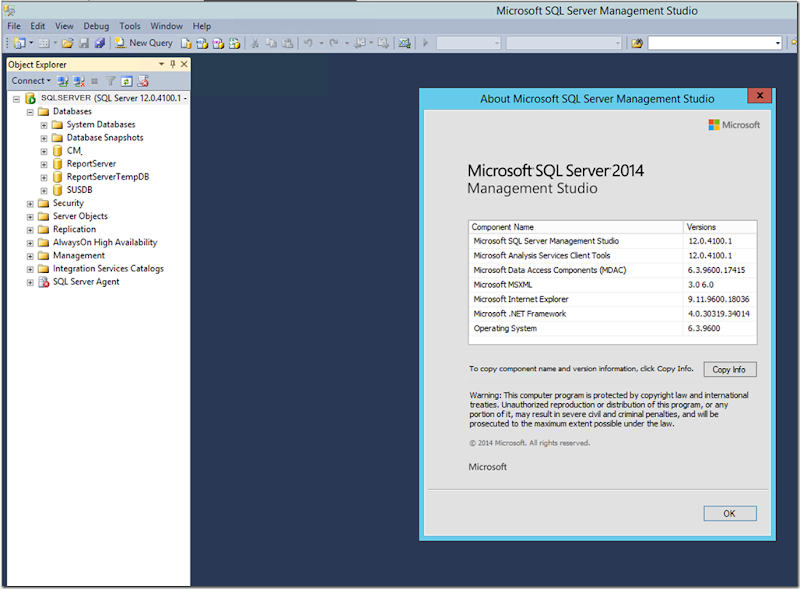Click OK in the About dialog
The image size is (800, 589).
coord(730,513)
